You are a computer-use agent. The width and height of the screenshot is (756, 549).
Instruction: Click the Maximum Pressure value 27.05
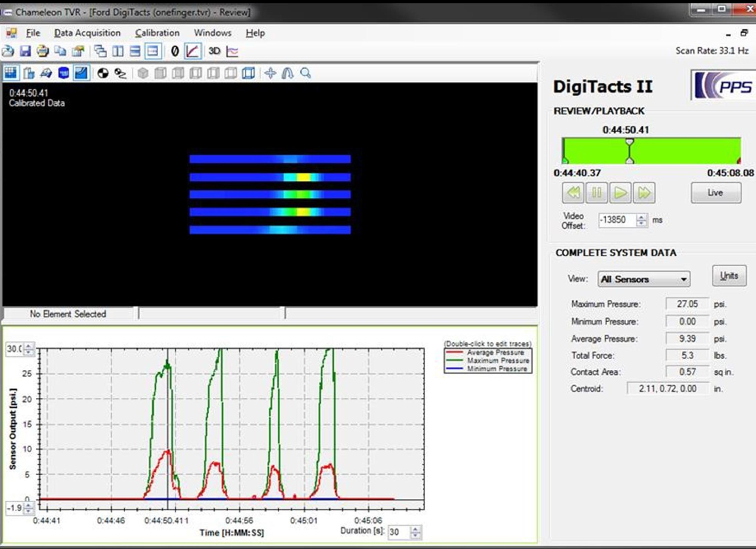[x=687, y=304]
